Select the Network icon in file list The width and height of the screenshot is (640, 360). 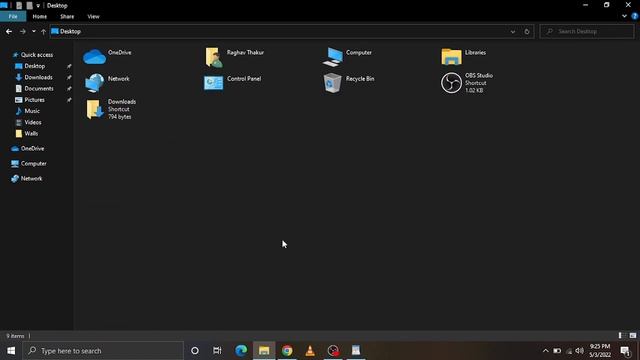[x=94, y=83]
